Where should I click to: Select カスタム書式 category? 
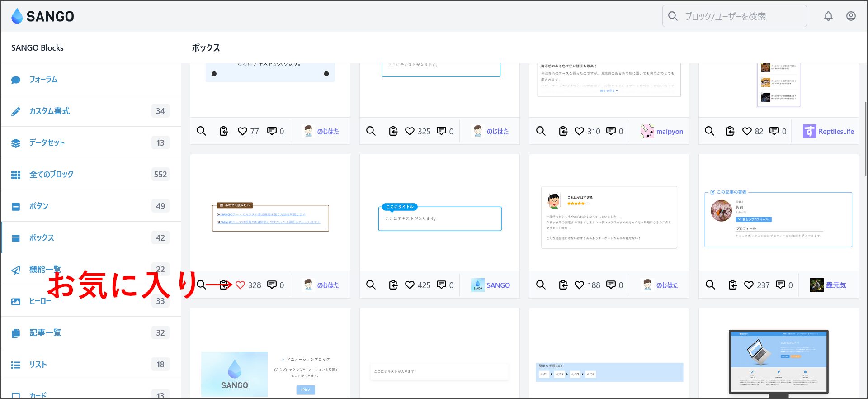coord(90,111)
